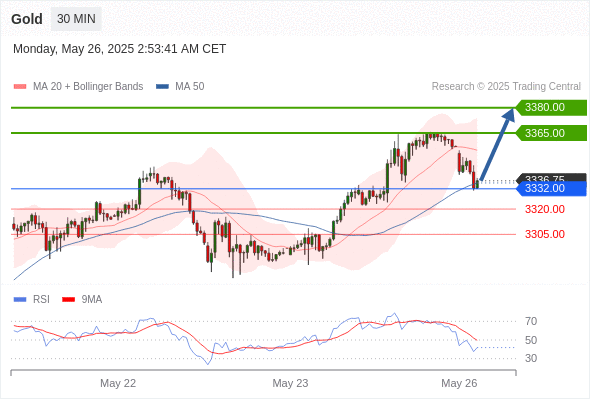Viewport: 590px width, 400px height.
Task: Toggle the 9MA legend label
Action: coord(92,300)
